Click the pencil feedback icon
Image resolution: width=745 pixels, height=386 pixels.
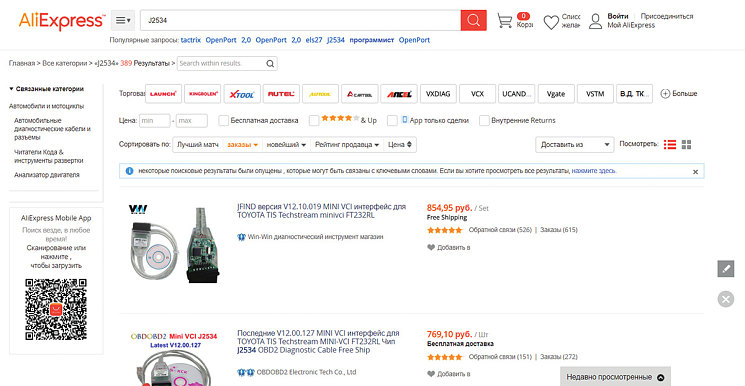726,269
